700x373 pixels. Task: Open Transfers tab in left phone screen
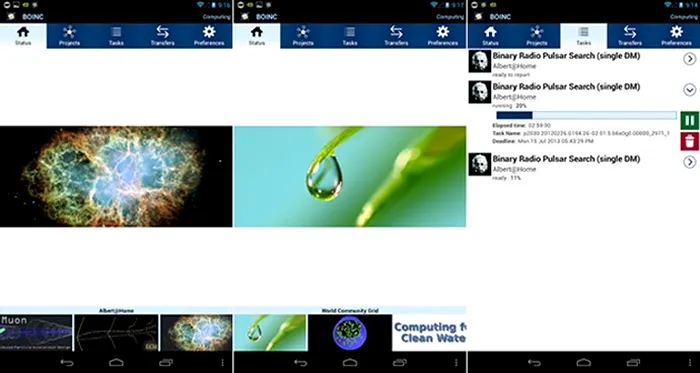(x=162, y=36)
